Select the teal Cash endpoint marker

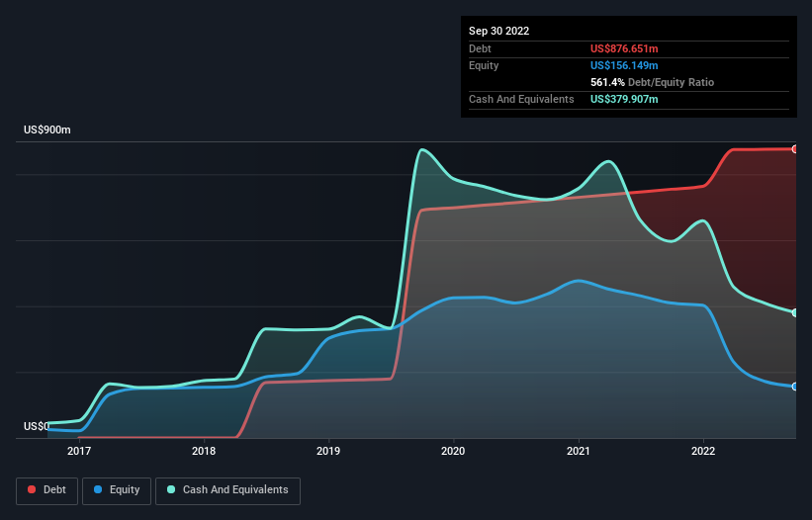click(795, 312)
